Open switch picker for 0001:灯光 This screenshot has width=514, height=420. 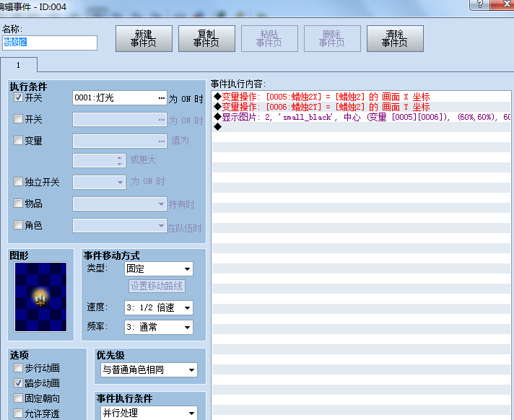click(x=162, y=98)
